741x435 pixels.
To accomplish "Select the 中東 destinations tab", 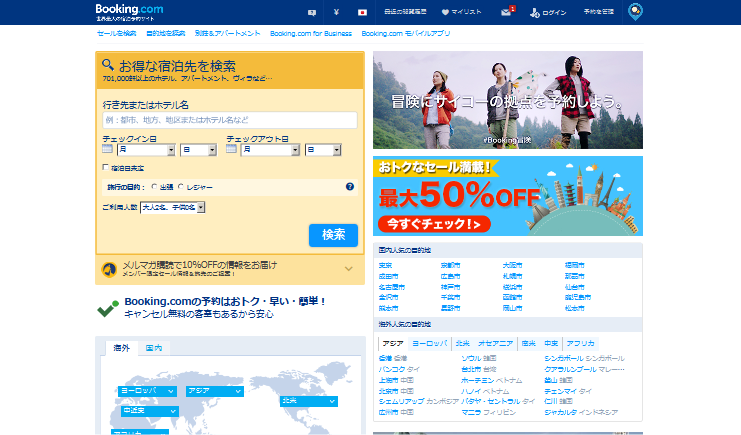I will [551, 343].
